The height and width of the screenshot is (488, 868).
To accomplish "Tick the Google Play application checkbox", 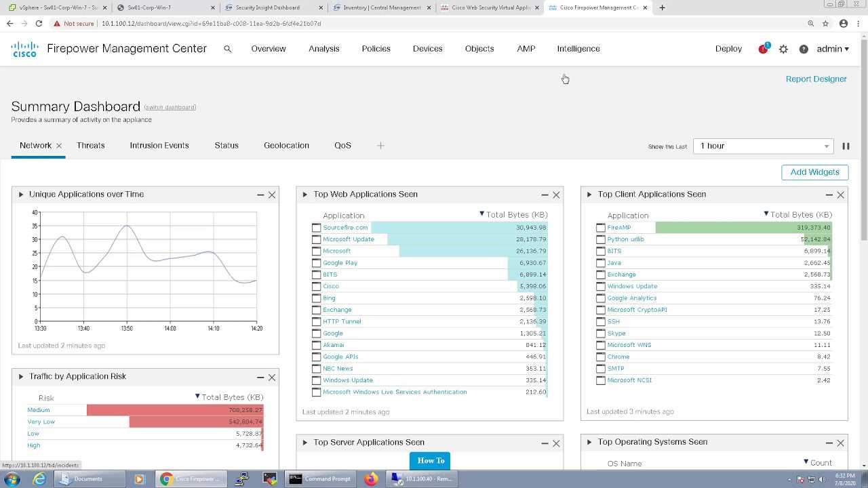I will click(x=316, y=263).
